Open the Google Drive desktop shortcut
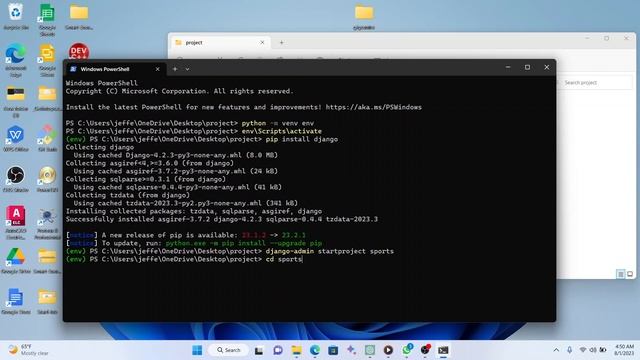 pos(16,260)
